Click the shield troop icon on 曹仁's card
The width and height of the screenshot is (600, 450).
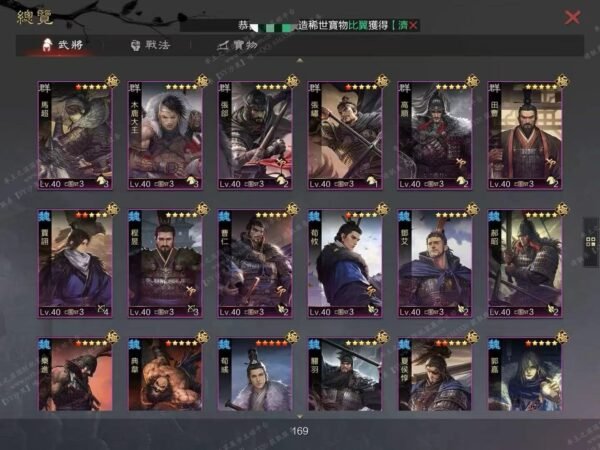280,308
